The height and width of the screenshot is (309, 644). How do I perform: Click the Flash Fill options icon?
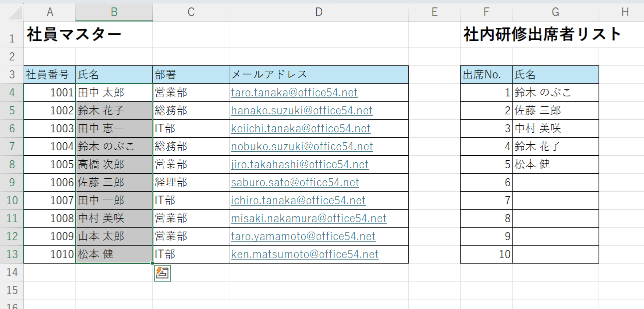click(x=163, y=273)
